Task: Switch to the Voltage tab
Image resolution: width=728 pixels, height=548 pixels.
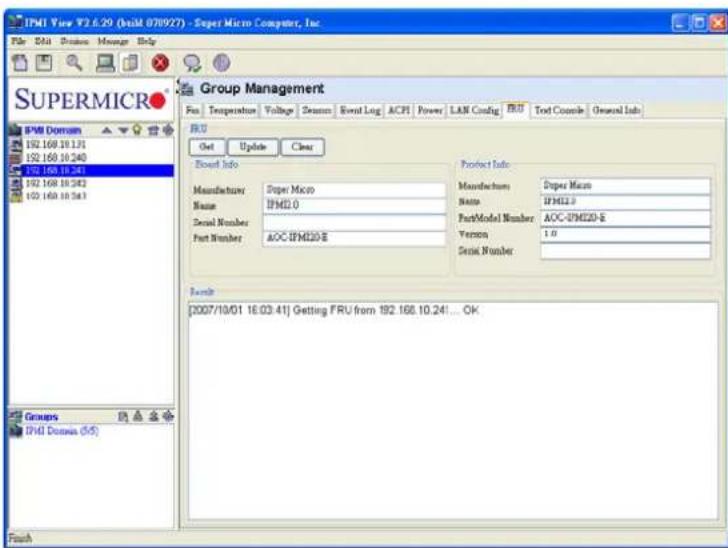Action: point(279,110)
